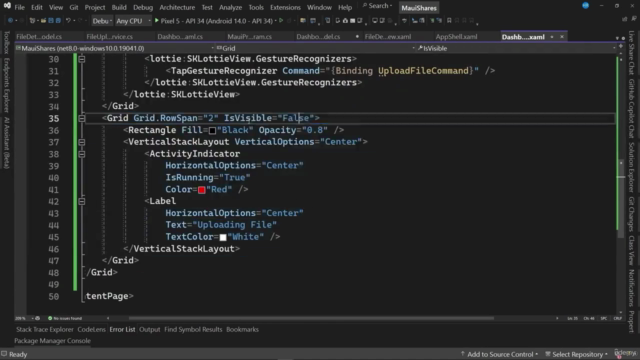Click the Undo toolbar icon

click(x=68, y=20)
